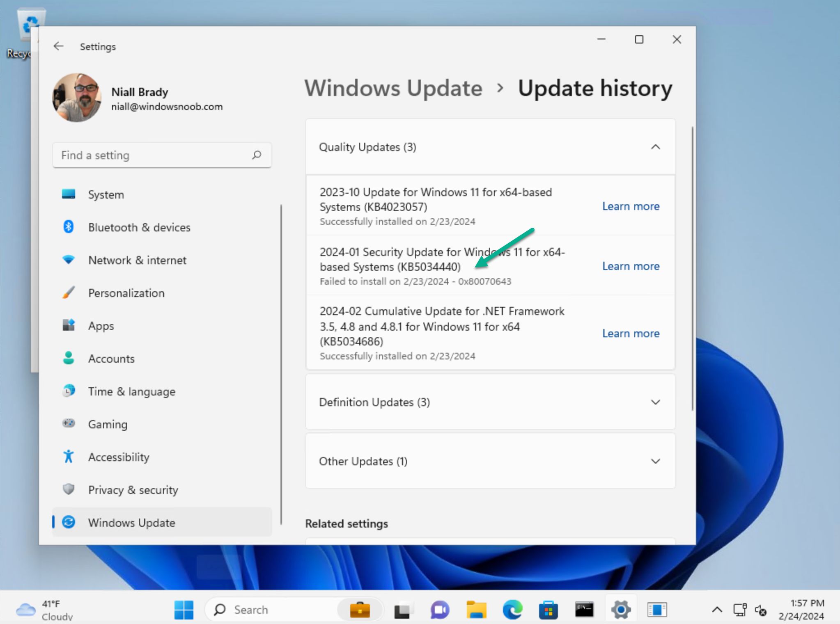Open Learn more for KB5034440 update
Screen dimensions: 840x624
[x=631, y=266]
